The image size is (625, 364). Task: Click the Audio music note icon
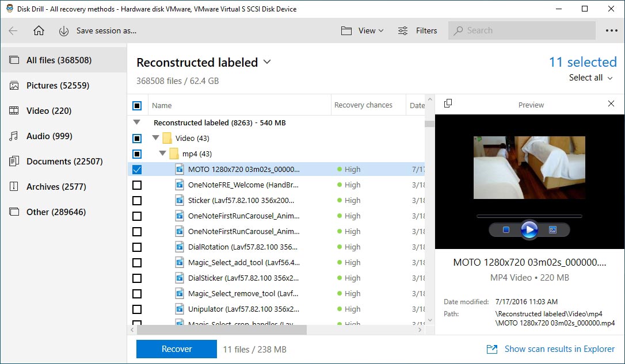[x=14, y=136]
